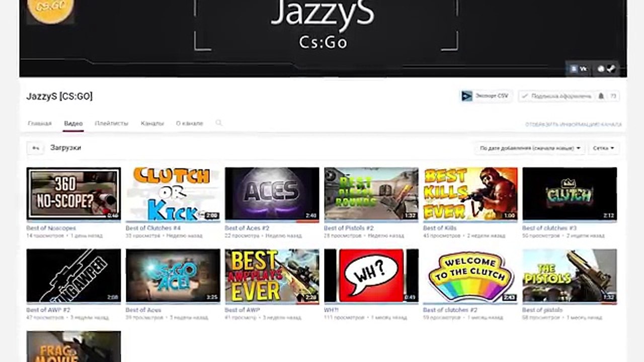Click the 'Best of Noscopes' video title
The image size is (644, 362).
pos(50,228)
